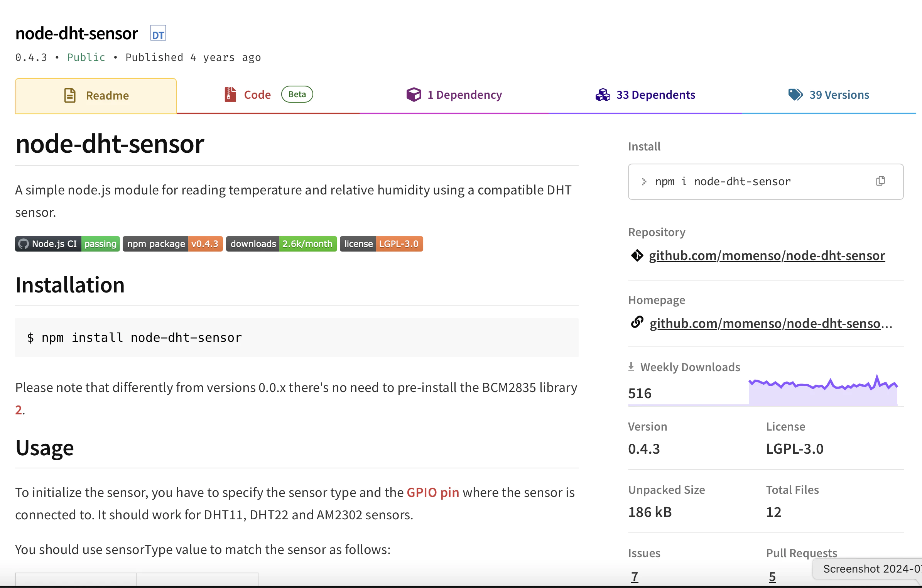Click the terminal prompt chevron in install box
This screenshot has height=588, width=922.
[x=644, y=181]
